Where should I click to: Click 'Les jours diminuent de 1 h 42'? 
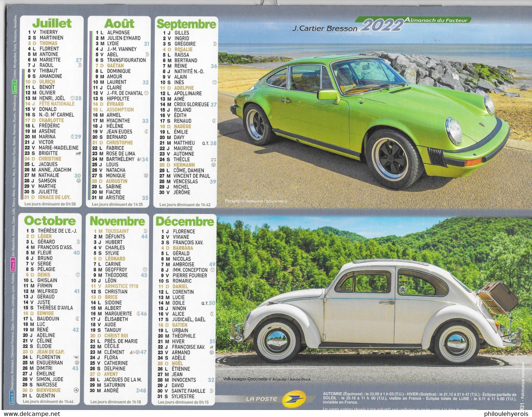tap(185, 205)
